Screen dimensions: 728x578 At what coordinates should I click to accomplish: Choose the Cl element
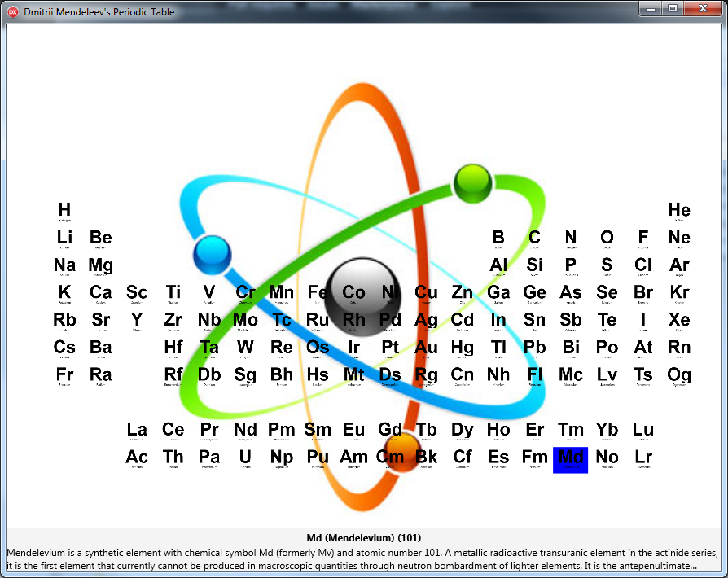click(x=643, y=266)
